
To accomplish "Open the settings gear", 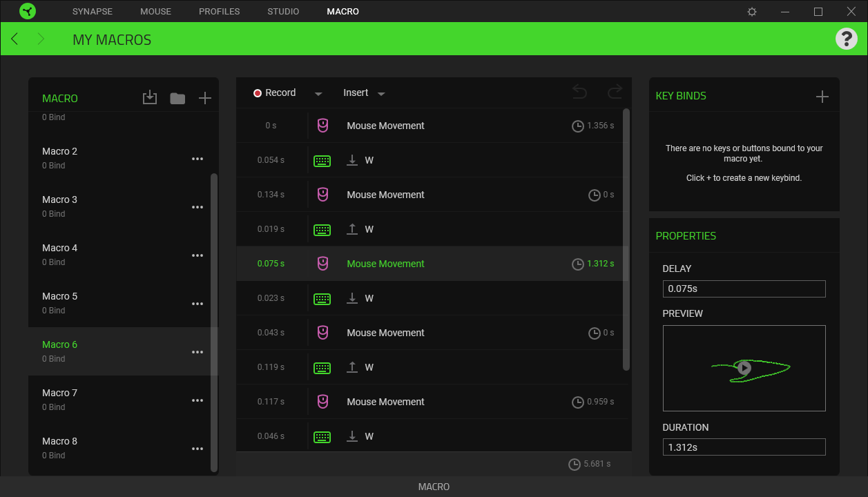I will coord(752,12).
